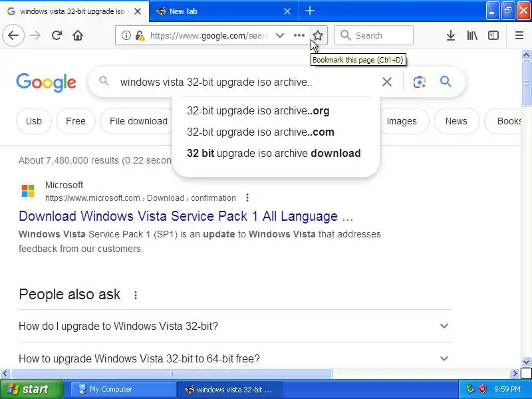532x399 pixels.
Task: Open a new tab with plus button
Action: click(x=309, y=11)
